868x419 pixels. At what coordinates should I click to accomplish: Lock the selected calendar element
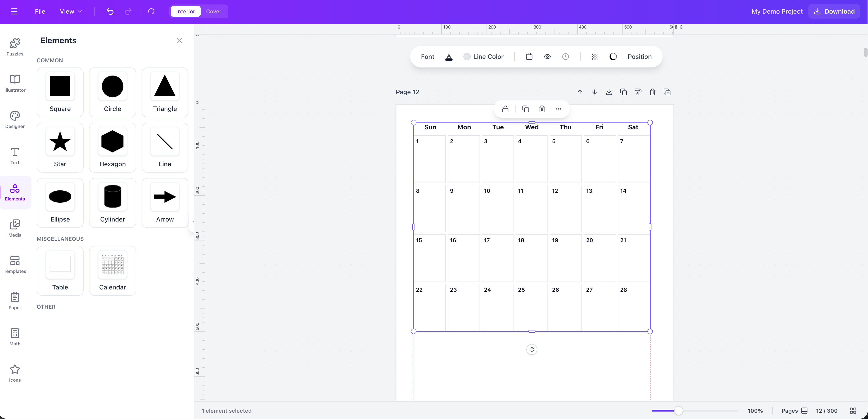505,109
